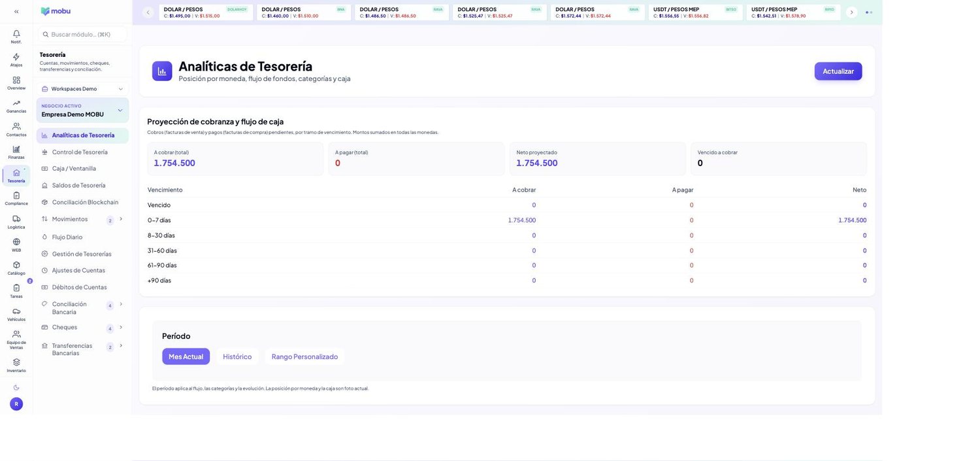980x461 pixels.
Task: Open Inventario module icon
Action: tap(16, 362)
